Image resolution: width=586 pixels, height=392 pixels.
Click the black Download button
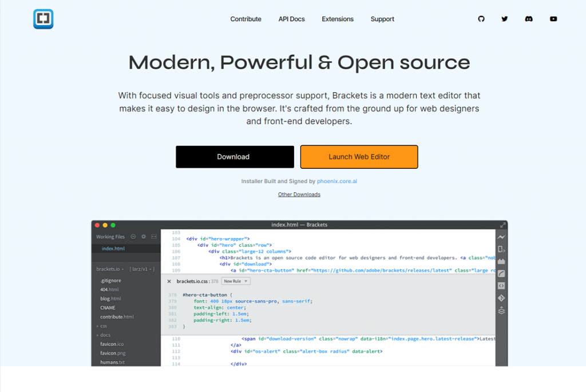click(x=235, y=157)
